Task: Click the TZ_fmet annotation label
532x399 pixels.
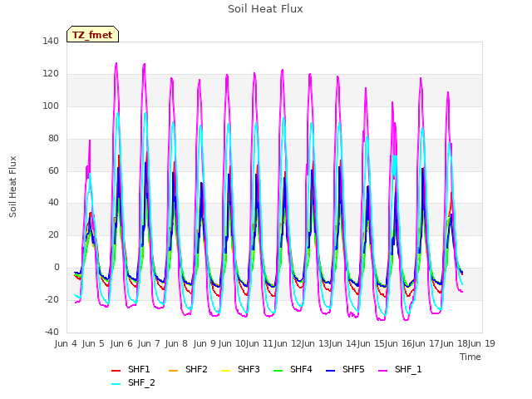Action: coord(92,35)
